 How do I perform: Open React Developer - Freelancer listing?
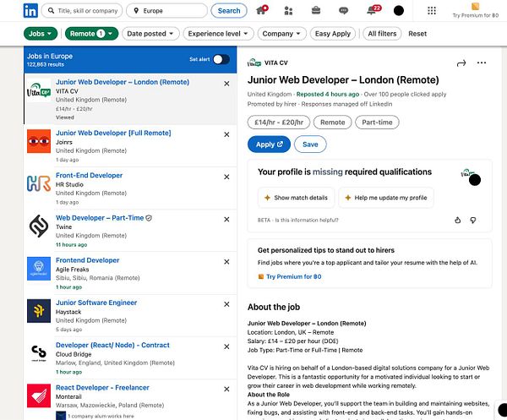[x=102, y=387]
